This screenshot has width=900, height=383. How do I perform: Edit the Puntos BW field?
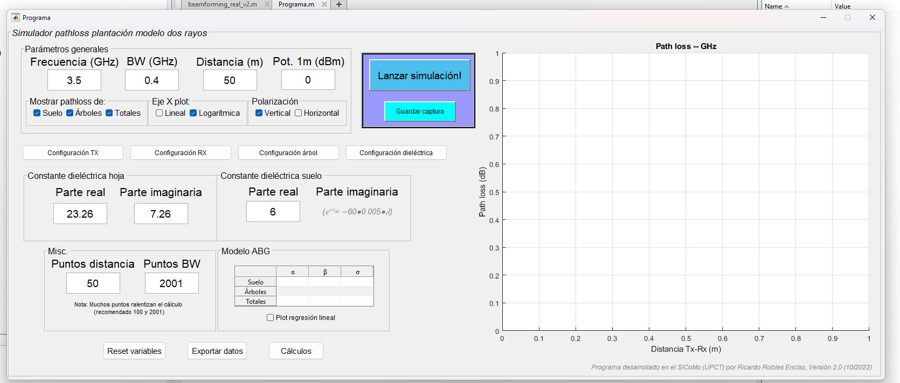[172, 283]
